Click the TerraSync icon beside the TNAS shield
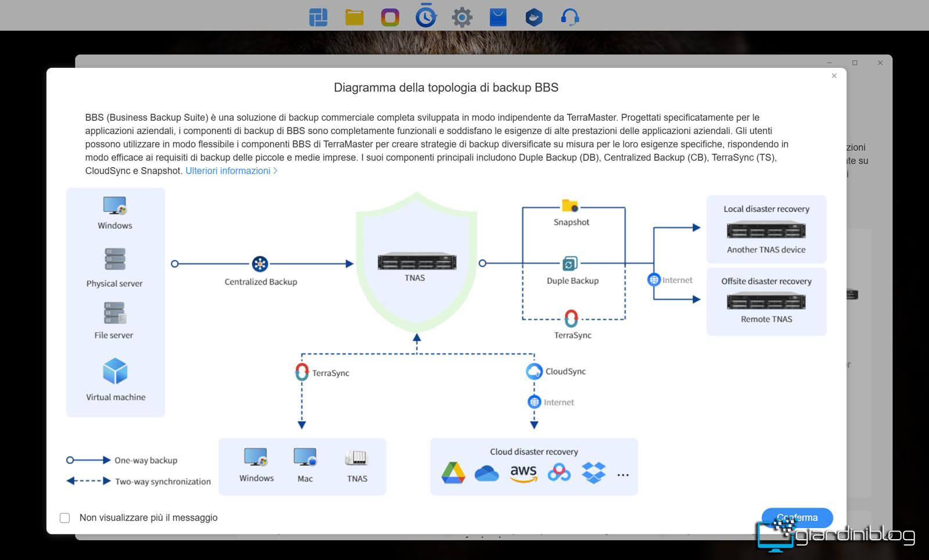Image resolution: width=929 pixels, height=560 pixels. (x=571, y=318)
